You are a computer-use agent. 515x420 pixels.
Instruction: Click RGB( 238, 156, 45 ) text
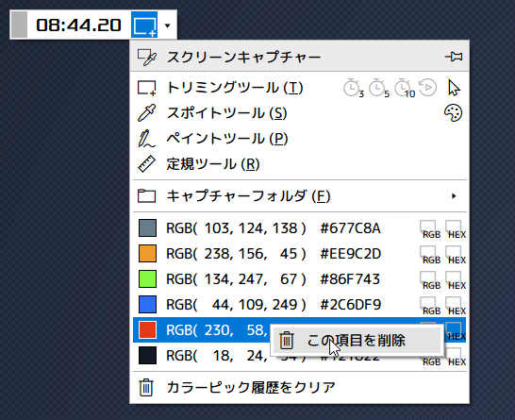[236, 253]
